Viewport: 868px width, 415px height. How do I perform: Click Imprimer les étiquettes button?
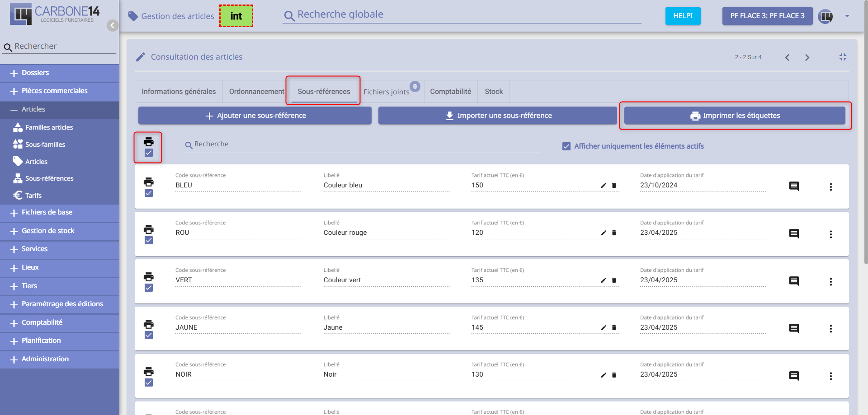tap(735, 116)
